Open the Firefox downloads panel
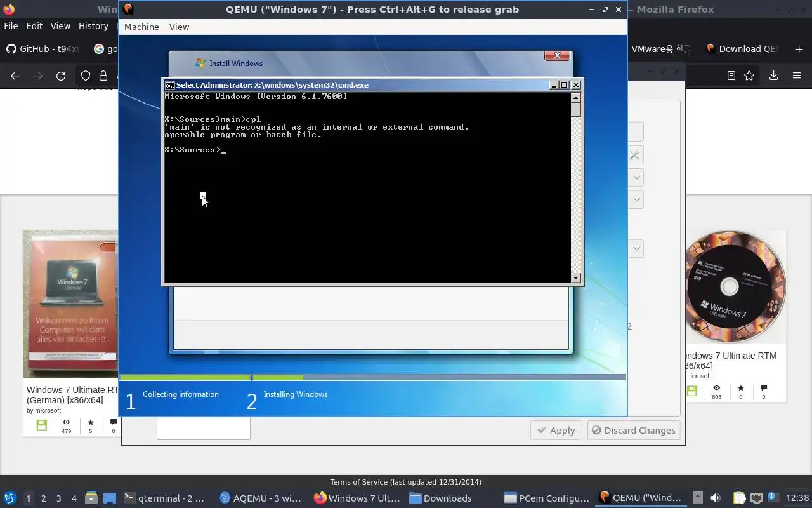This screenshot has width=812, height=508. pyautogui.click(x=773, y=76)
